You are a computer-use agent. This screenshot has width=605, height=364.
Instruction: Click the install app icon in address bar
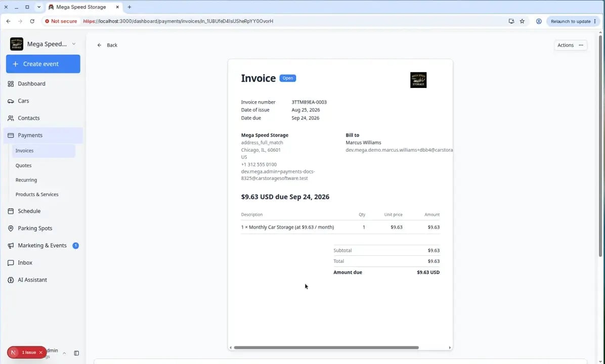511,21
